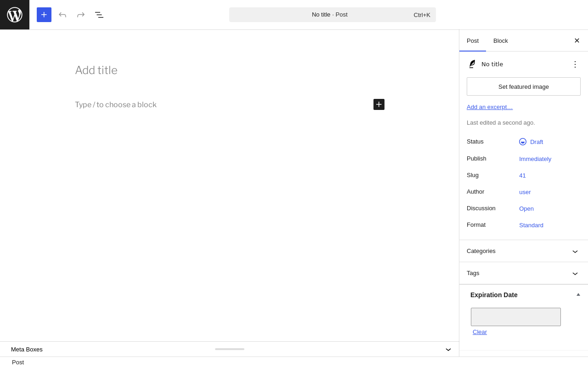Click the WordPress logo icon
The height and width of the screenshot is (368, 588).
pyautogui.click(x=15, y=15)
